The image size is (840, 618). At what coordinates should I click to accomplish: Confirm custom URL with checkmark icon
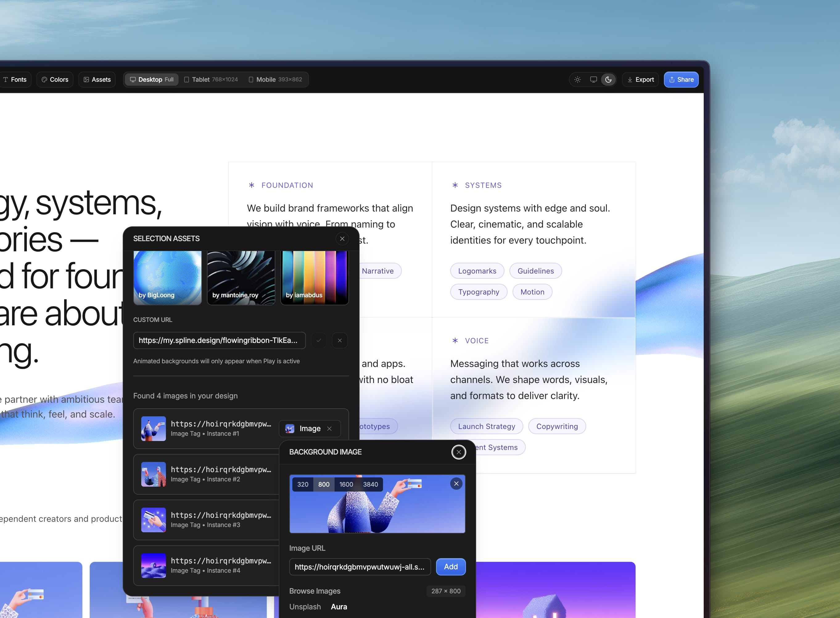tap(319, 340)
